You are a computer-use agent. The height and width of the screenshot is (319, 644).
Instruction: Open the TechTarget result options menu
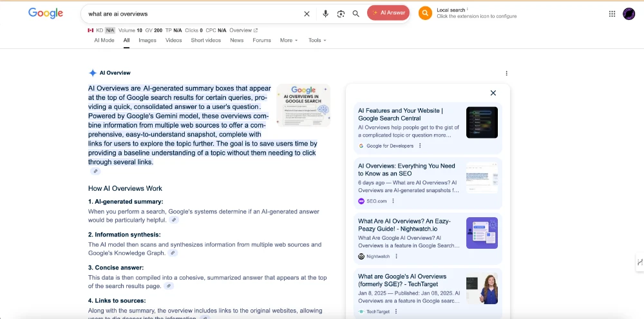point(396,312)
